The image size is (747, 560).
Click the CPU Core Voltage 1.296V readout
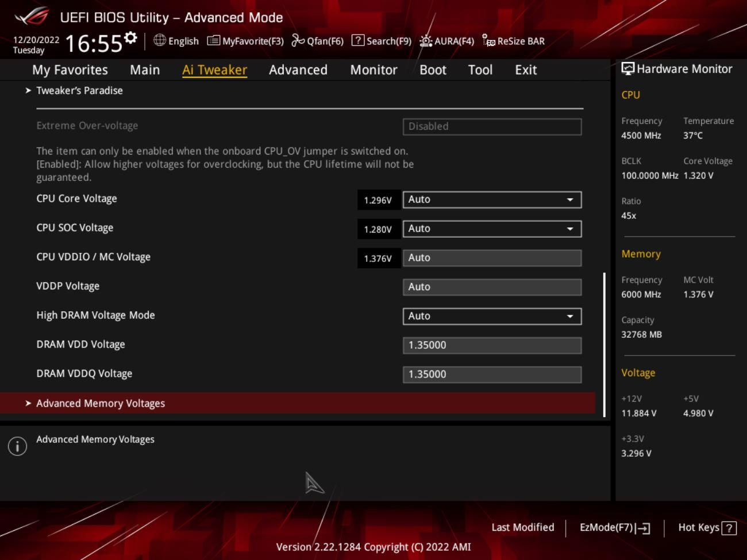(378, 200)
